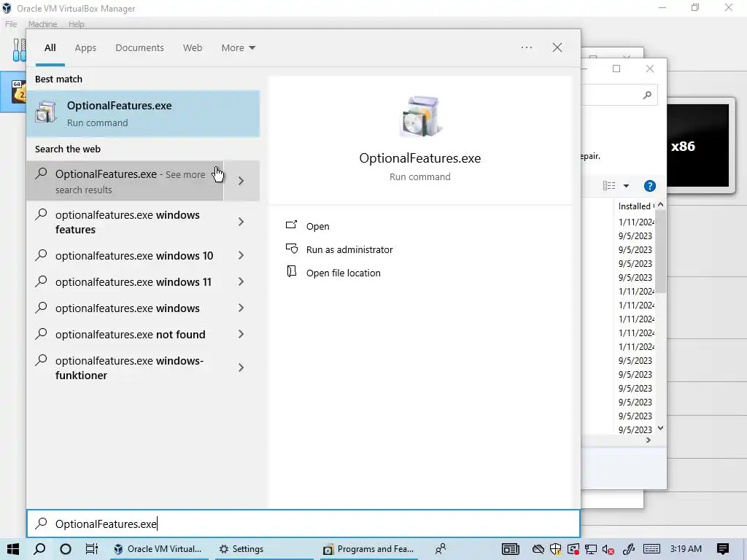747x560 pixels.
Task: Expand arrow for 'windows 10' suggestion
Action: pos(241,256)
